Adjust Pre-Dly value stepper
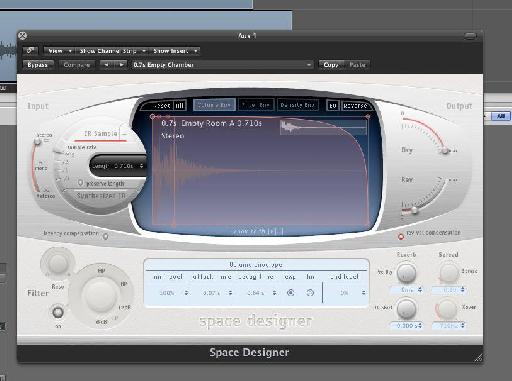512x381 pixels. pos(420,290)
